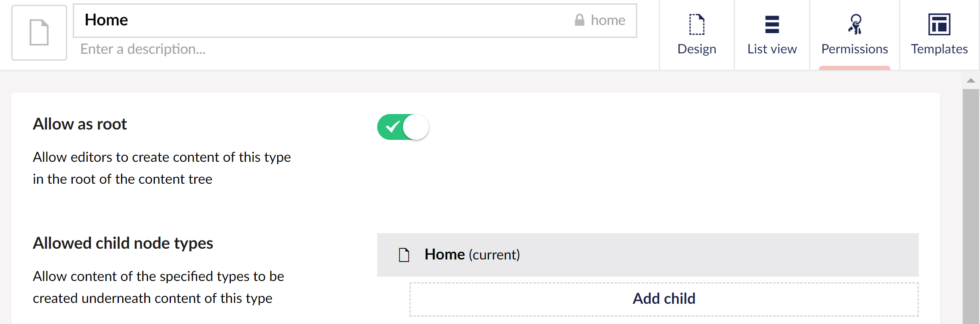The image size is (980, 324).
Task: Go to the List view tab label
Action: pyautogui.click(x=772, y=49)
